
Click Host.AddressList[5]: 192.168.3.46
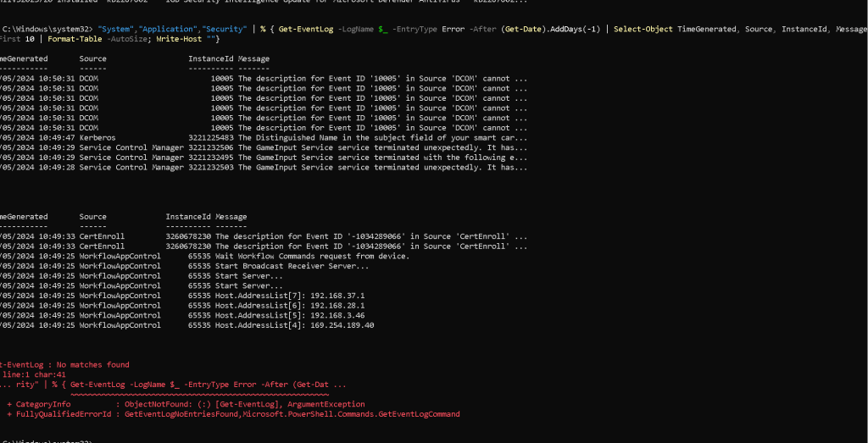(x=290, y=316)
